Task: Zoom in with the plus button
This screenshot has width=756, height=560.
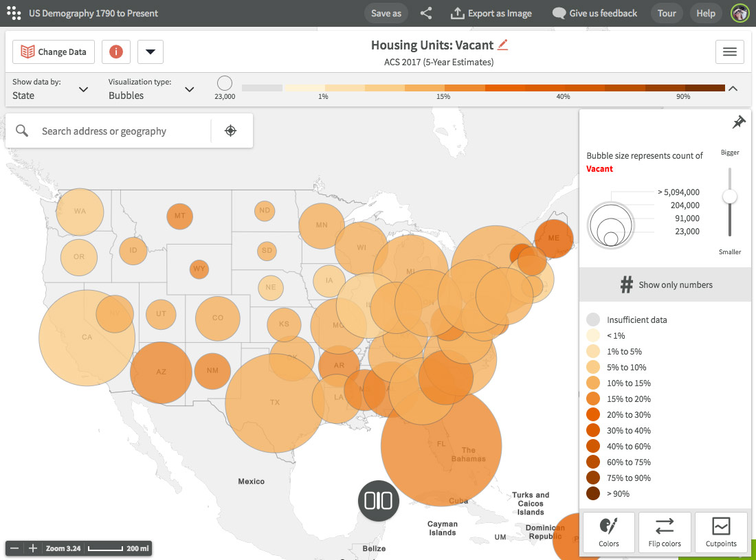Action: pyautogui.click(x=33, y=548)
